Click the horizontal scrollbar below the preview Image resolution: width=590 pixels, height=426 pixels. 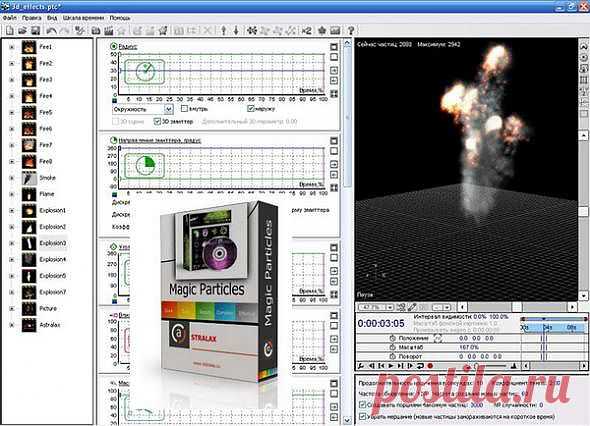click(x=517, y=307)
